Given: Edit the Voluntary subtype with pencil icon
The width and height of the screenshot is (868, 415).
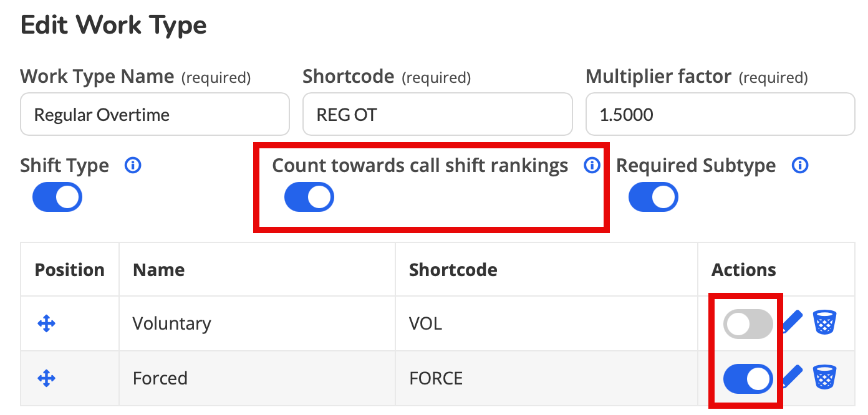Looking at the screenshot, I should (x=792, y=323).
